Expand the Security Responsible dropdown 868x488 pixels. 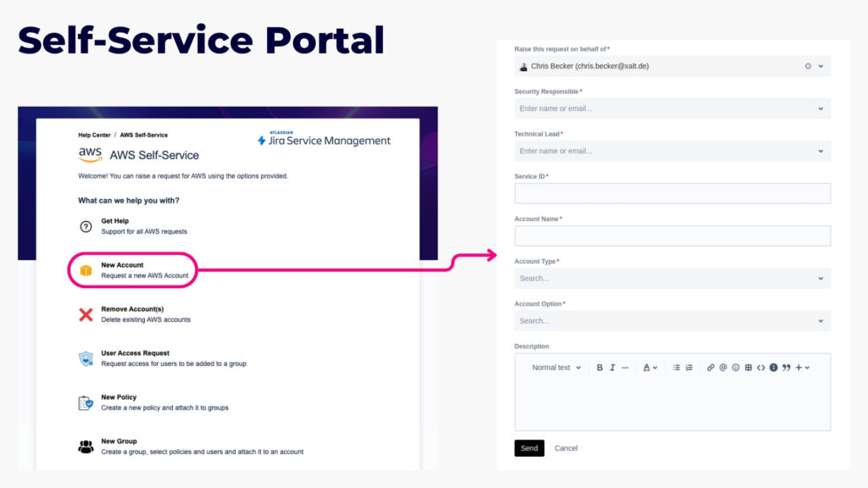coord(821,108)
